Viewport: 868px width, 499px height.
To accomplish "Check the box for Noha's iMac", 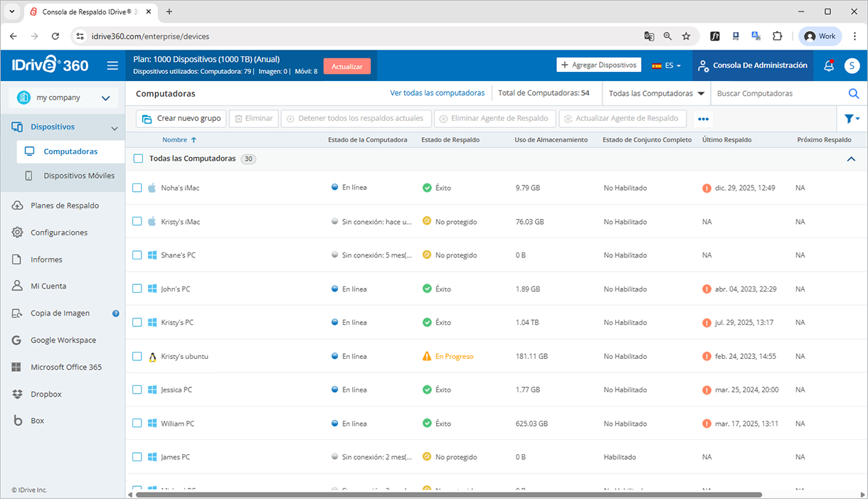I will tap(138, 188).
